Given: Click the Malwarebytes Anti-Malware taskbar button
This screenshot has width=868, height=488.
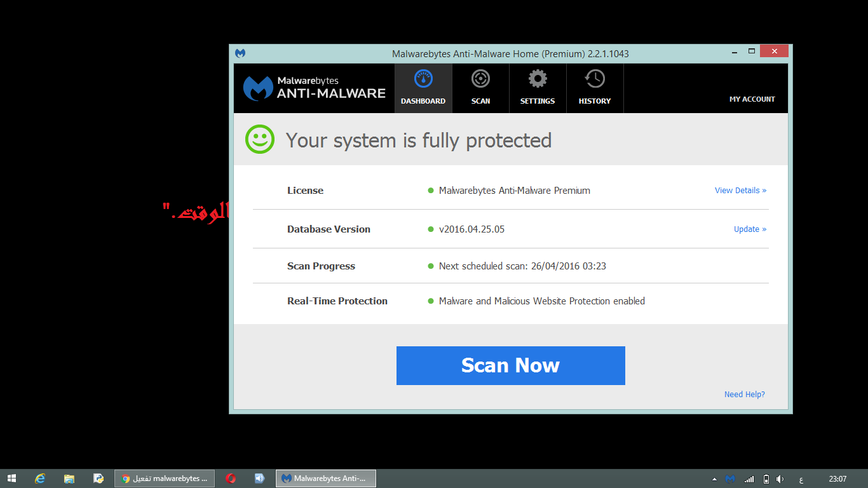Looking at the screenshot, I should 326,478.
